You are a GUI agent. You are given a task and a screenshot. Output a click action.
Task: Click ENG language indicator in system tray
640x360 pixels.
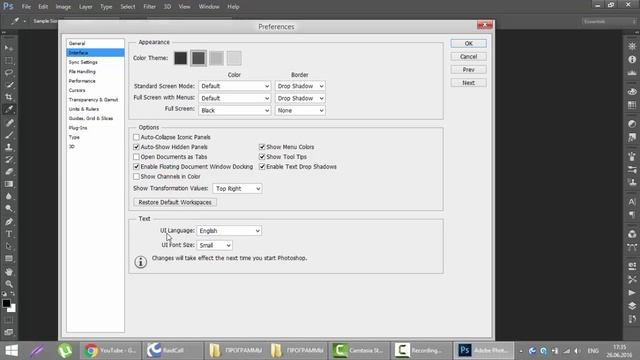[593, 351]
